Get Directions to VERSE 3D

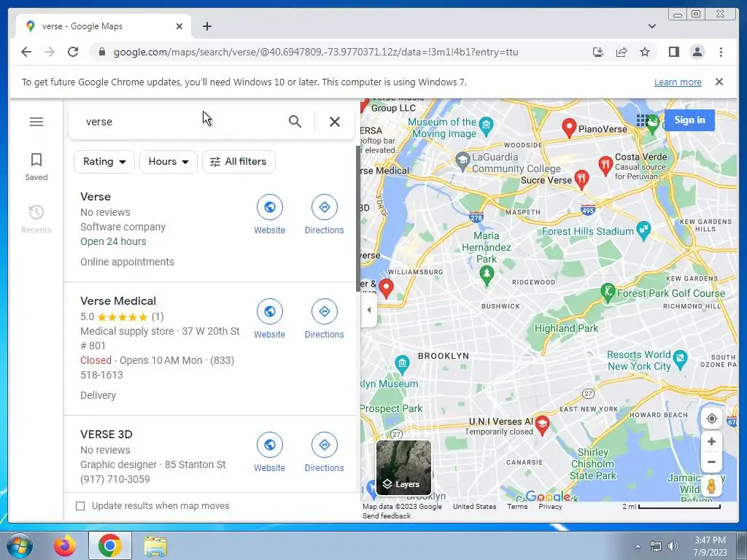tap(325, 452)
